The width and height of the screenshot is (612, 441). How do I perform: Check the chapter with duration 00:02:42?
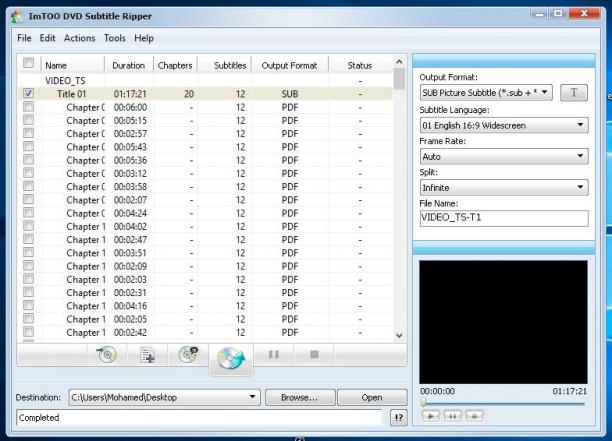click(x=28, y=332)
